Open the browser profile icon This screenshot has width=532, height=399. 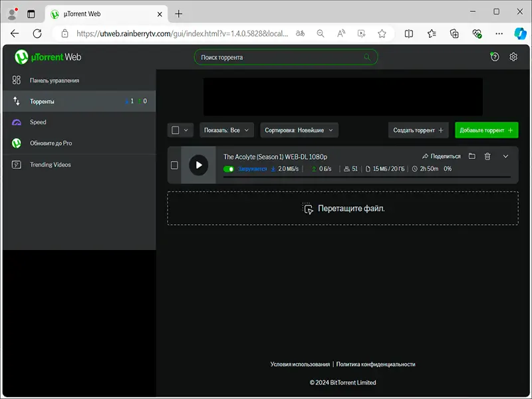(13, 14)
